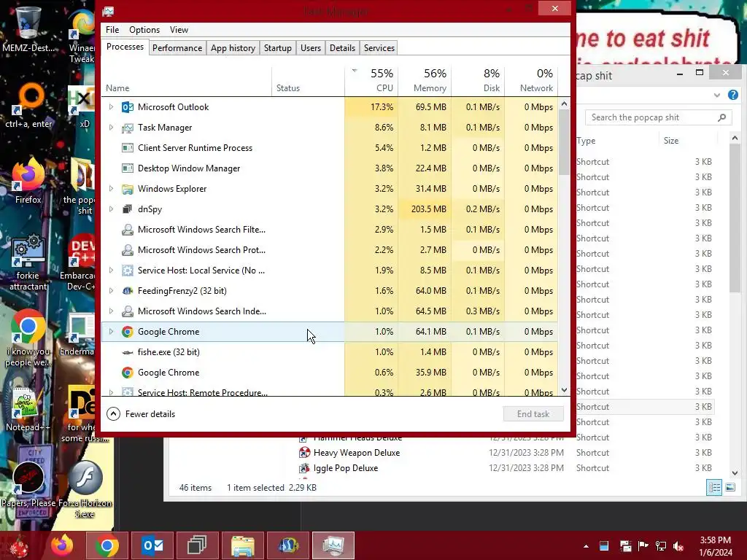This screenshot has height=560, width=747.
Task: Switch Explorer to details view icon
Action: [714, 487]
